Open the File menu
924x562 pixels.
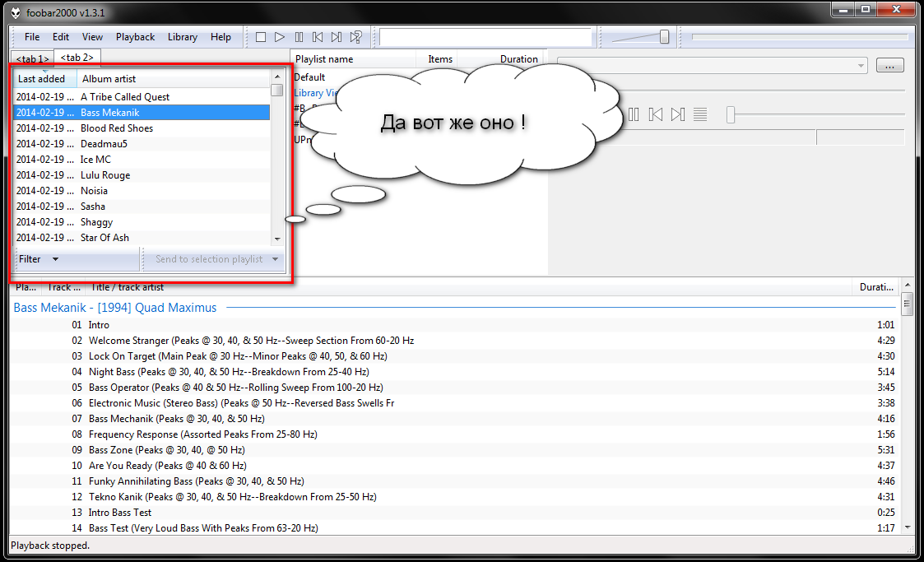[32, 37]
